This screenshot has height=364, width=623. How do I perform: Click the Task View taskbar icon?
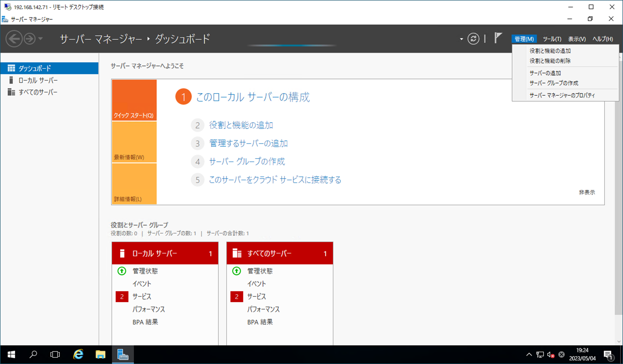pyautogui.click(x=55, y=354)
